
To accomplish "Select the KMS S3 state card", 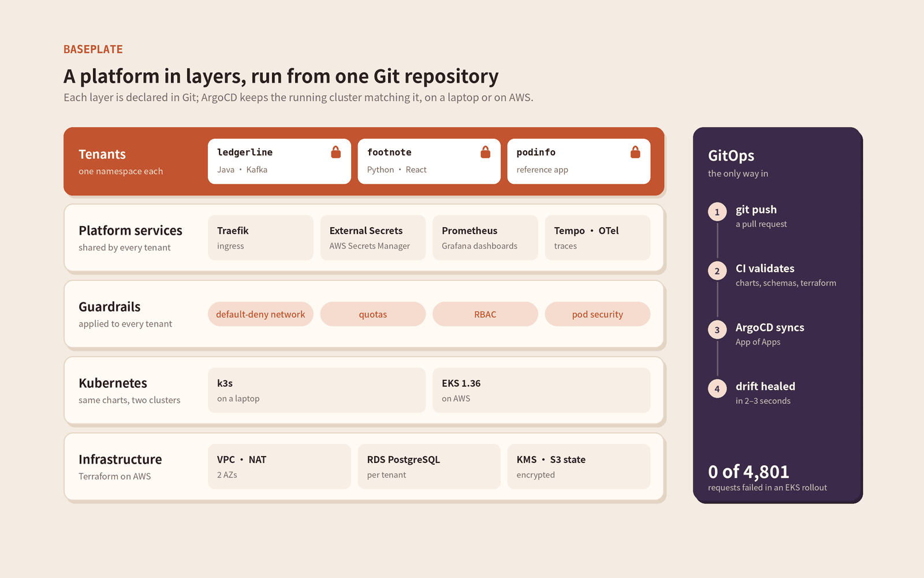I will tap(579, 466).
